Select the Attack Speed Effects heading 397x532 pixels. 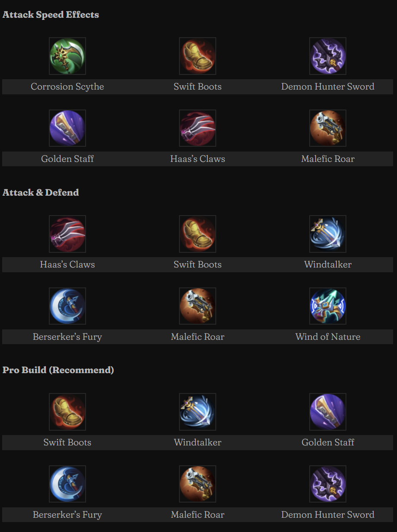(x=51, y=14)
